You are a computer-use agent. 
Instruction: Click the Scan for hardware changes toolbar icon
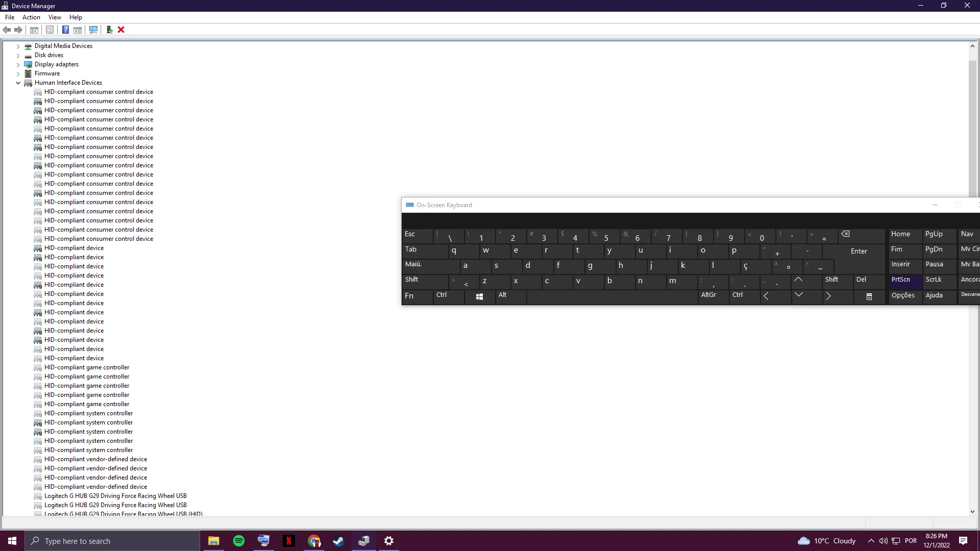coord(93,30)
